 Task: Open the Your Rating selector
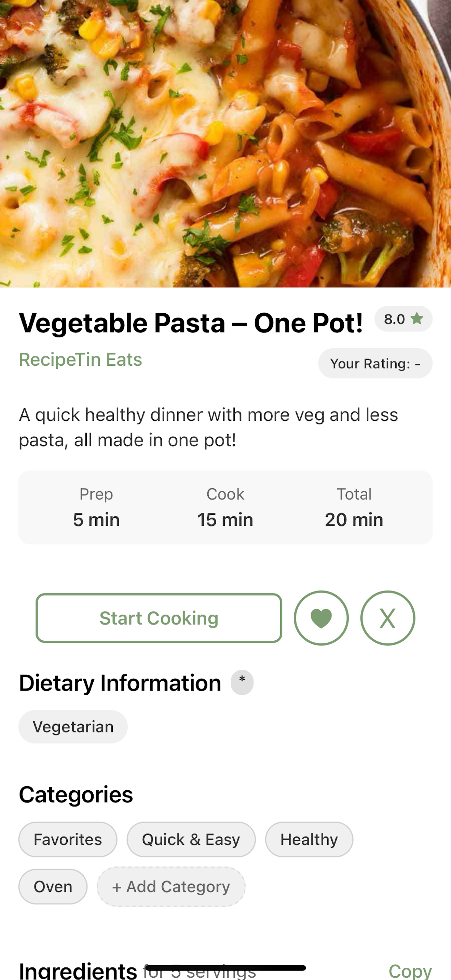(375, 363)
